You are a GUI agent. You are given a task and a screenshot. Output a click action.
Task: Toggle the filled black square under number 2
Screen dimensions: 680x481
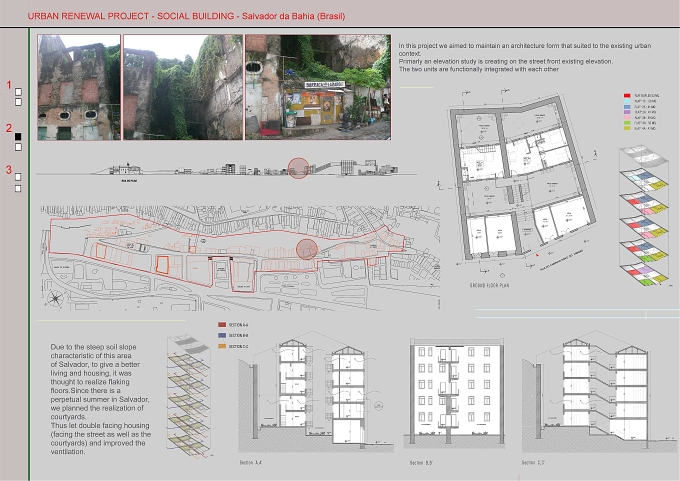tap(18, 137)
